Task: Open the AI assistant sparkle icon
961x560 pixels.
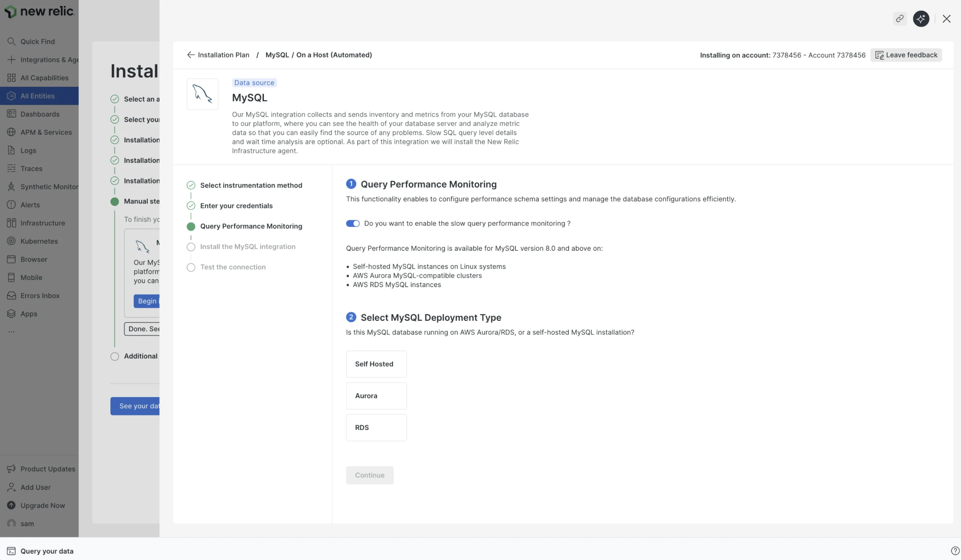Action: (921, 18)
